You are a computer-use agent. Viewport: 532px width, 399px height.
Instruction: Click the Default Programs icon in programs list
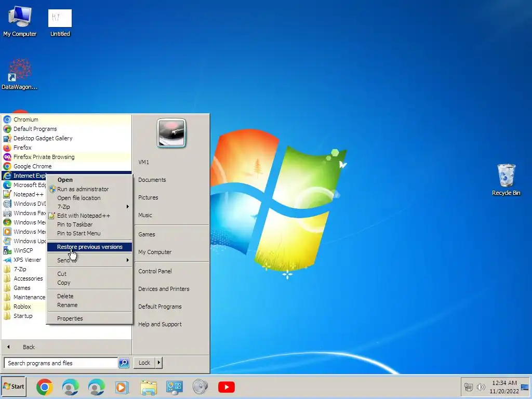click(7, 129)
